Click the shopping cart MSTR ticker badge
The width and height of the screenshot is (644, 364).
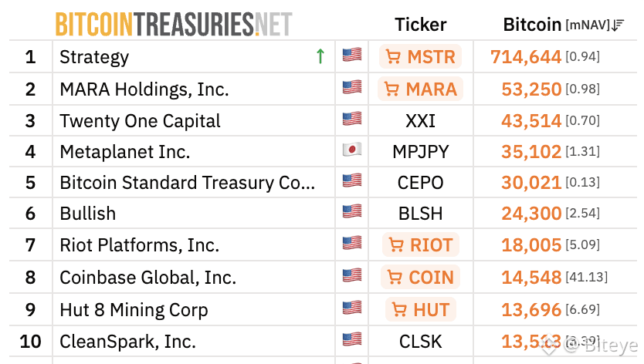coord(420,57)
